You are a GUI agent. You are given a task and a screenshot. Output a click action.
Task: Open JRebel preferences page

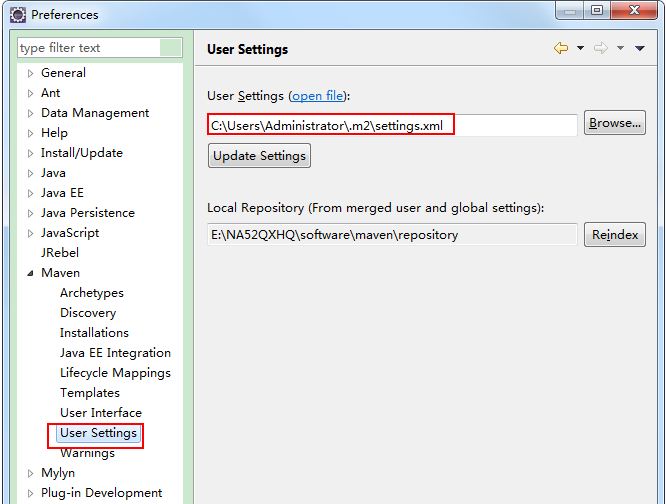pyautogui.click(x=59, y=252)
